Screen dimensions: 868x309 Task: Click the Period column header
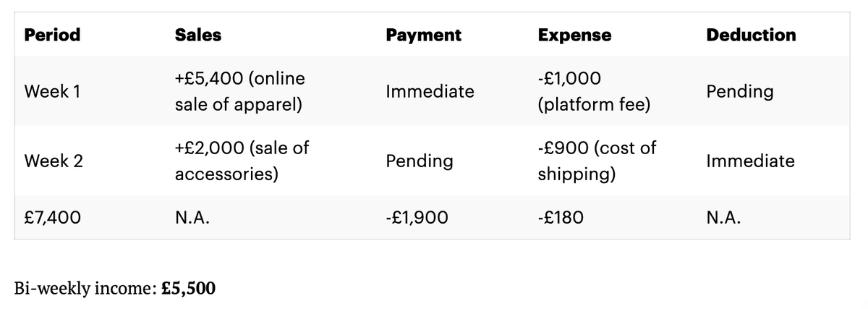52,35
